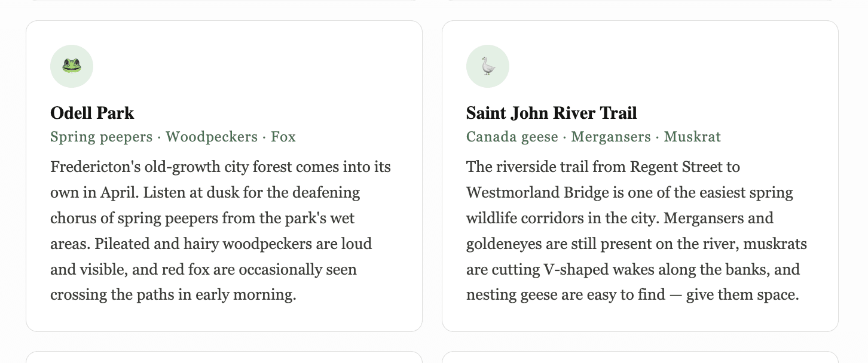Screen dimensions: 868x363
Task: Open the Odell Park heading
Action: coord(92,113)
